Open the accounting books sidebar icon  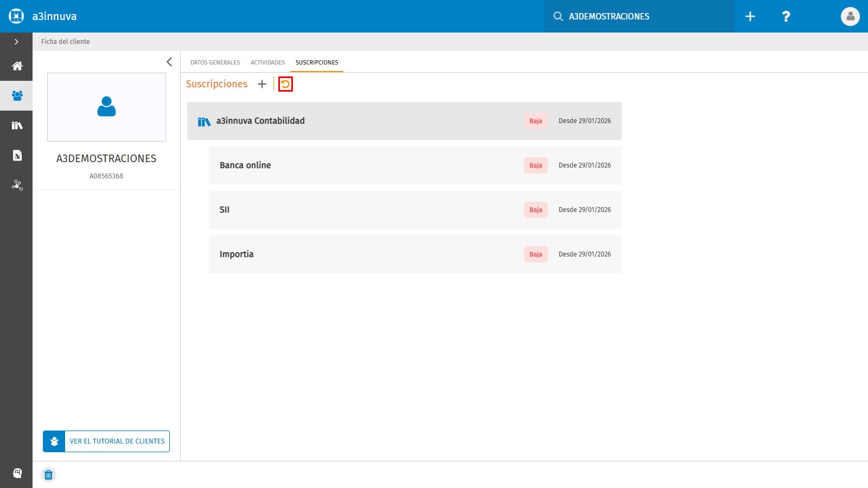point(17,126)
